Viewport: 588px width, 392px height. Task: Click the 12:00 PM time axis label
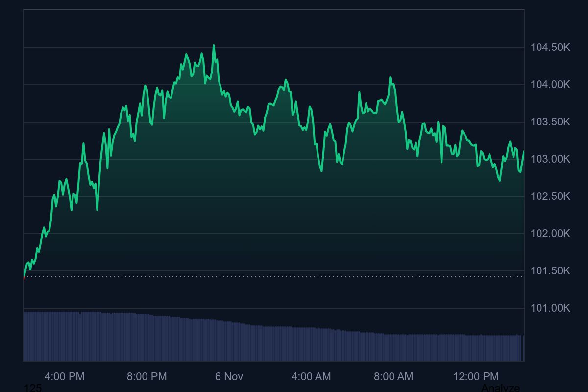476,376
